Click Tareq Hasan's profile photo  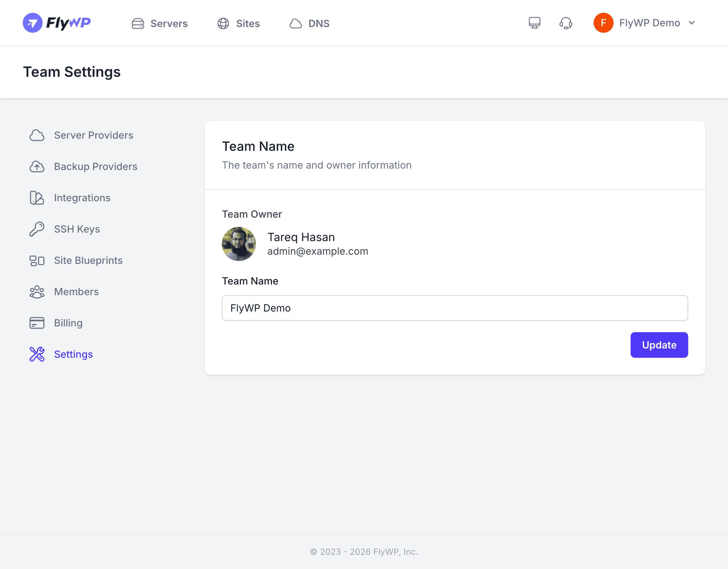[239, 244]
